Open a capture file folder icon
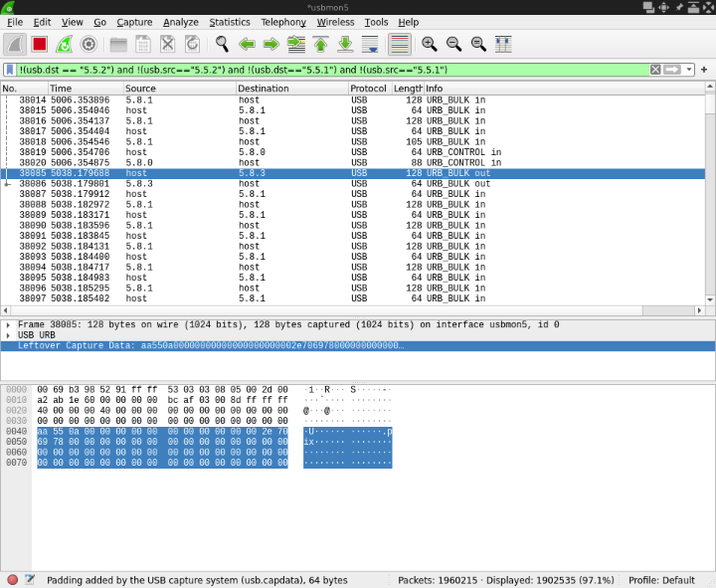The width and height of the screenshot is (716, 588). [118, 45]
